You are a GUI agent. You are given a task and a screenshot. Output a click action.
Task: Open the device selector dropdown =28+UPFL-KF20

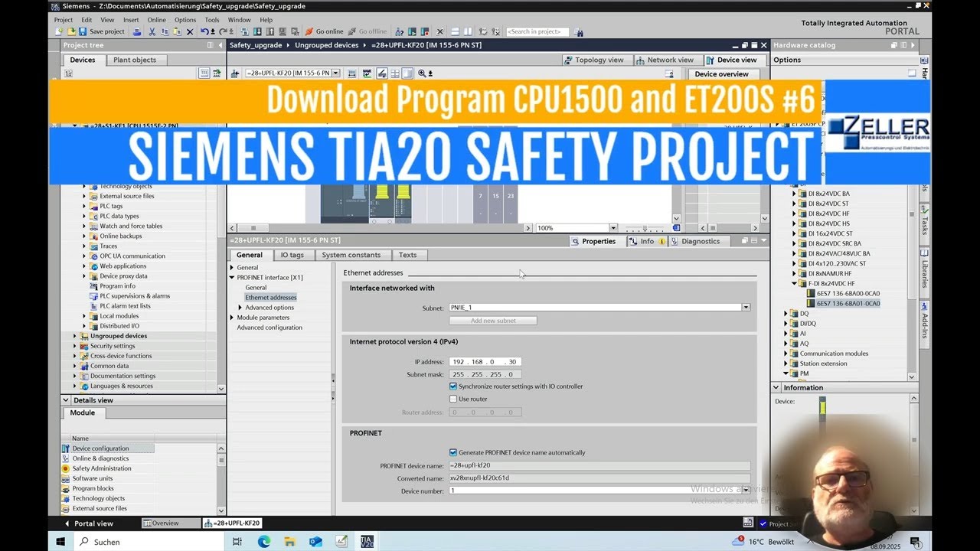(335, 73)
